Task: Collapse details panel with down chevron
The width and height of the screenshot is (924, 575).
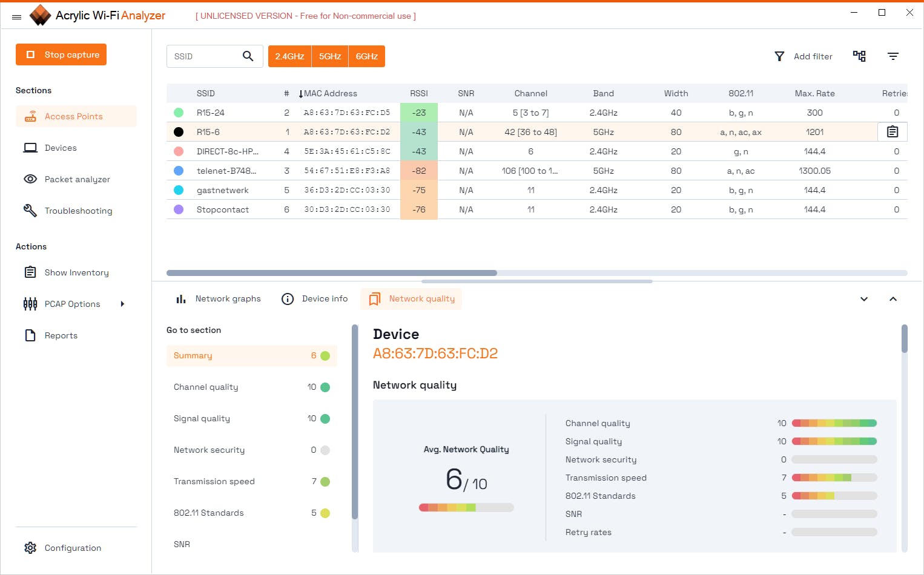Action: (864, 299)
